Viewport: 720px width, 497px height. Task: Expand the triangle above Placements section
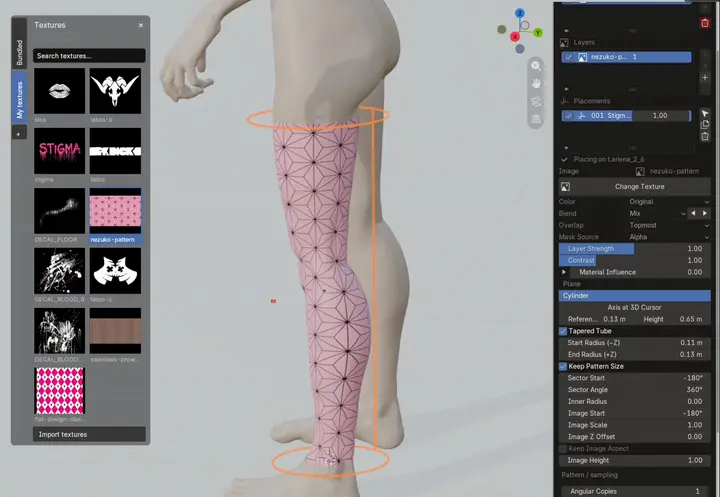567,89
